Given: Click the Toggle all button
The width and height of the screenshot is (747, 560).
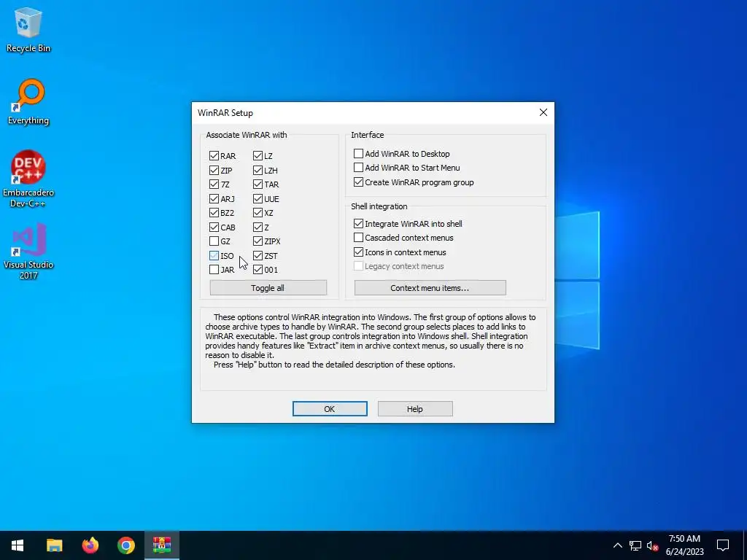Looking at the screenshot, I should click(268, 287).
